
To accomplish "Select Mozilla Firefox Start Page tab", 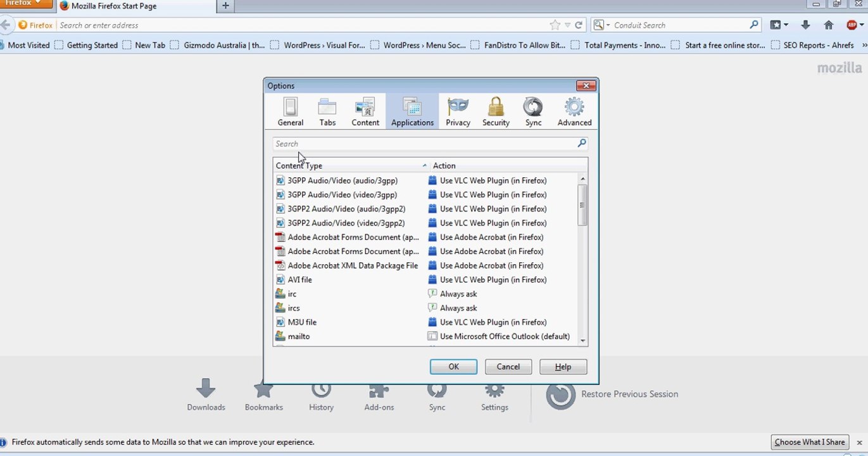I will (135, 6).
